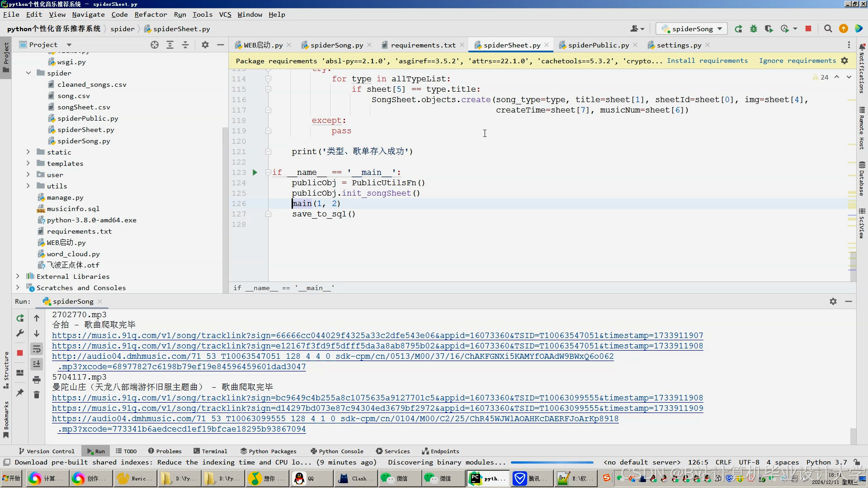Click the Ignore requirements link
The height and width of the screenshot is (488, 868).
click(797, 61)
